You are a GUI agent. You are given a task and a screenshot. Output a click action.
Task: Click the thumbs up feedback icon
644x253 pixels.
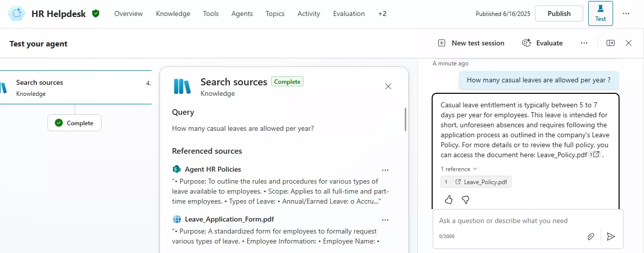[x=449, y=200]
